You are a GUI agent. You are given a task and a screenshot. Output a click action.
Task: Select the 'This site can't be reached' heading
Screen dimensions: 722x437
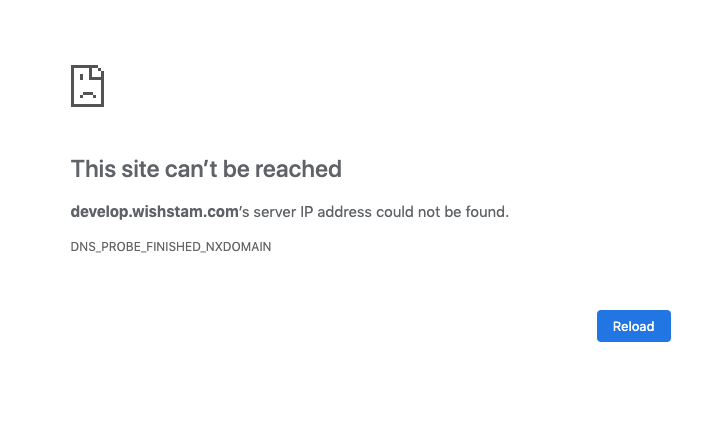[x=206, y=169]
